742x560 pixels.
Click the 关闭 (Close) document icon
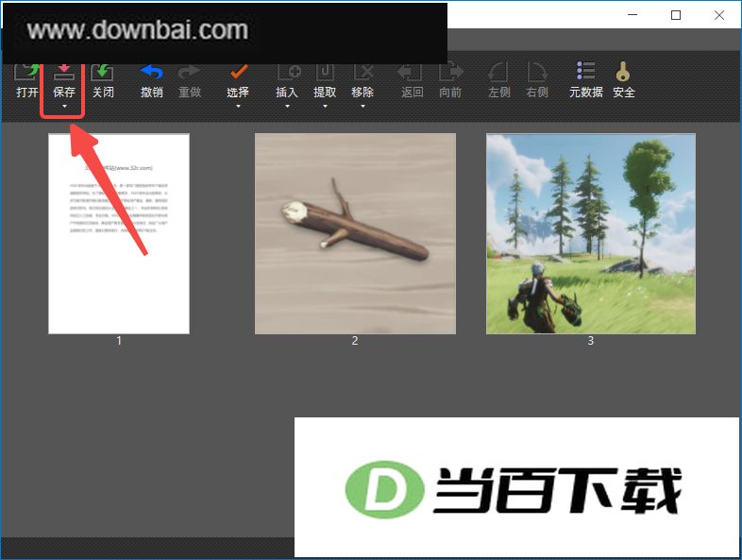click(102, 73)
